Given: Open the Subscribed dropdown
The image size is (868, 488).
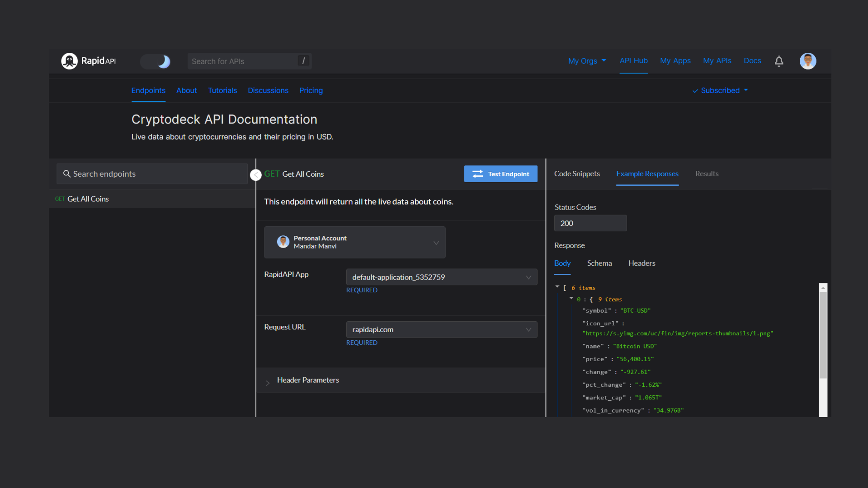Looking at the screenshot, I should point(720,90).
